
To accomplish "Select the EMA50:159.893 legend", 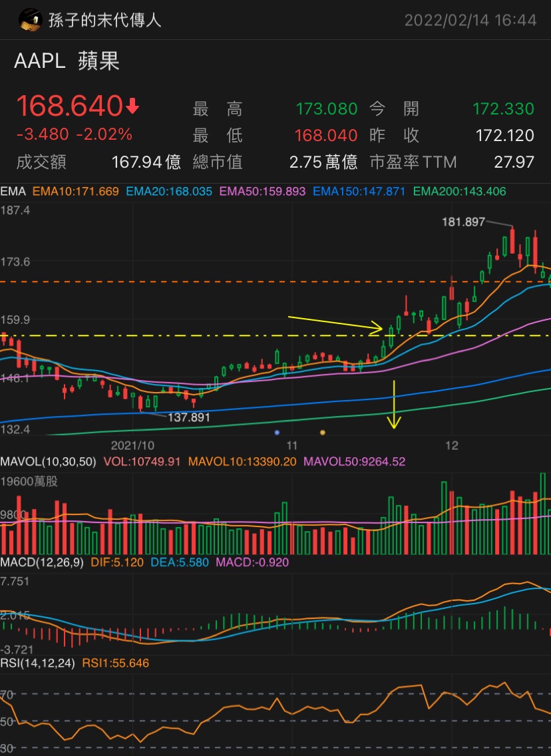I will (x=262, y=192).
